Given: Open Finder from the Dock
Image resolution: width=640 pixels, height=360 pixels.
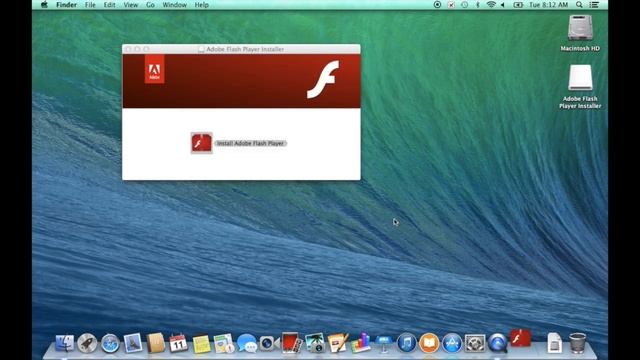Looking at the screenshot, I should pyautogui.click(x=64, y=343).
